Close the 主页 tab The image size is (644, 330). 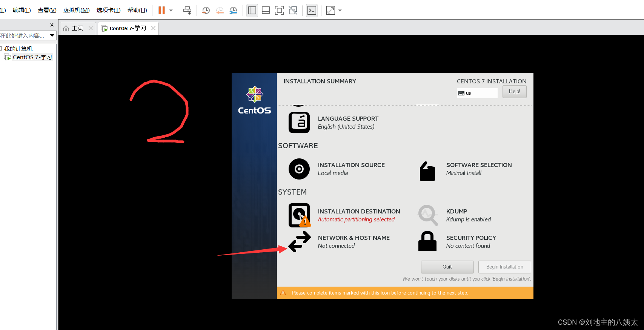point(91,28)
